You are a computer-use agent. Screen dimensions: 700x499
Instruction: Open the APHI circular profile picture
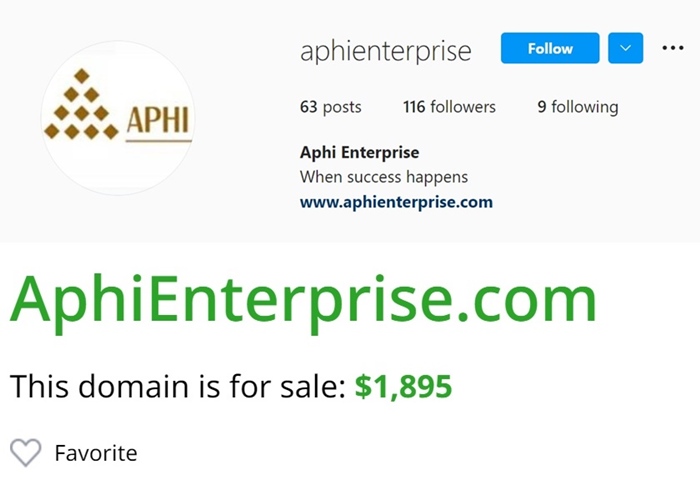pyautogui.click(x=117, y=118)
